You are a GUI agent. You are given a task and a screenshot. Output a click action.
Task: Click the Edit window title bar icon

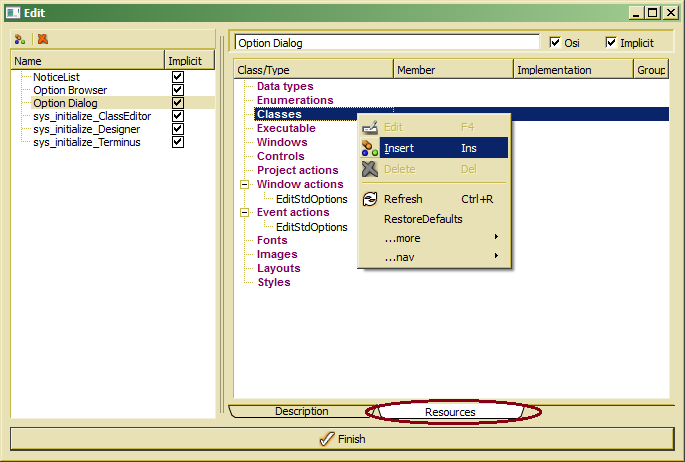tap(13, 12)
